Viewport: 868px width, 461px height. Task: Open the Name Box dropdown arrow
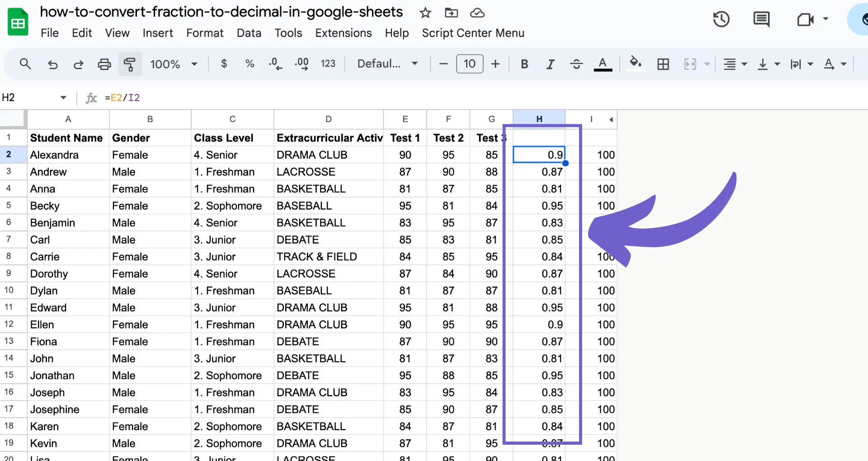(x=63, y=98)
